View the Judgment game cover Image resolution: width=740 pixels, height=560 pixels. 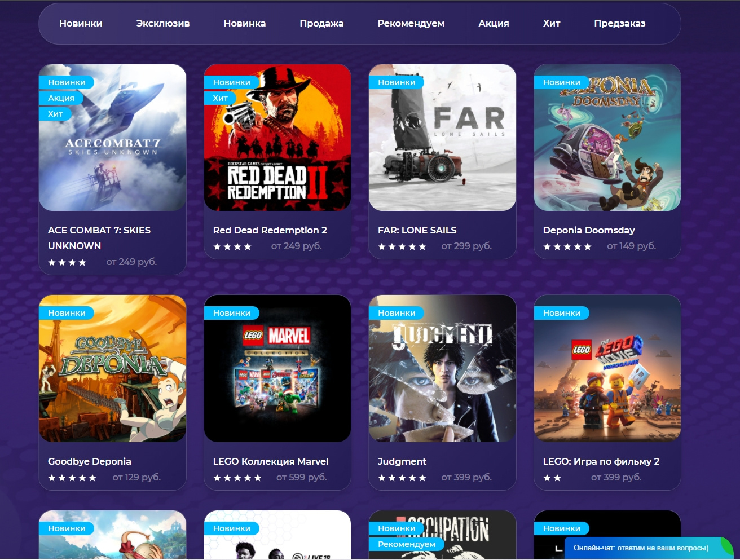coord(442,368)
